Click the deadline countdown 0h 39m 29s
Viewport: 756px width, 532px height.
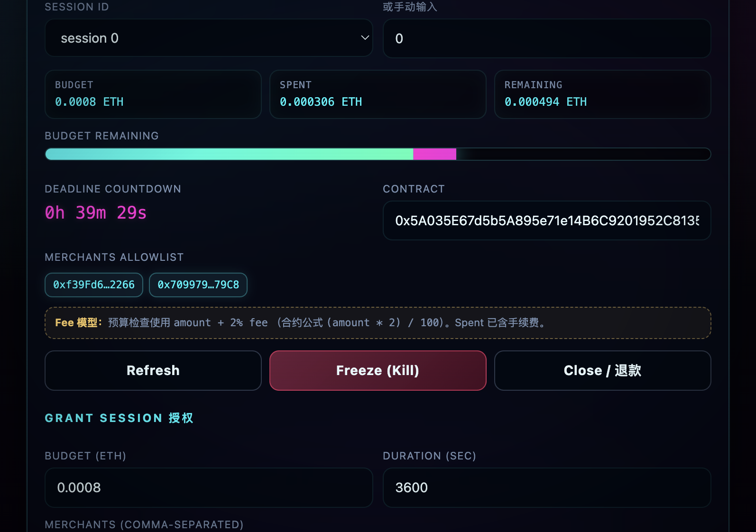(96, 213)
